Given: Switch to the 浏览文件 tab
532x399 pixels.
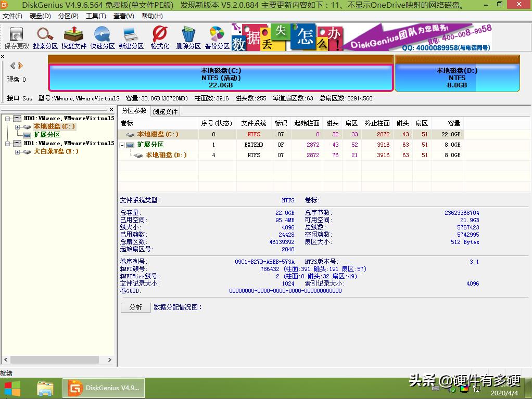Looking at the screenshot, I should 166,111.
